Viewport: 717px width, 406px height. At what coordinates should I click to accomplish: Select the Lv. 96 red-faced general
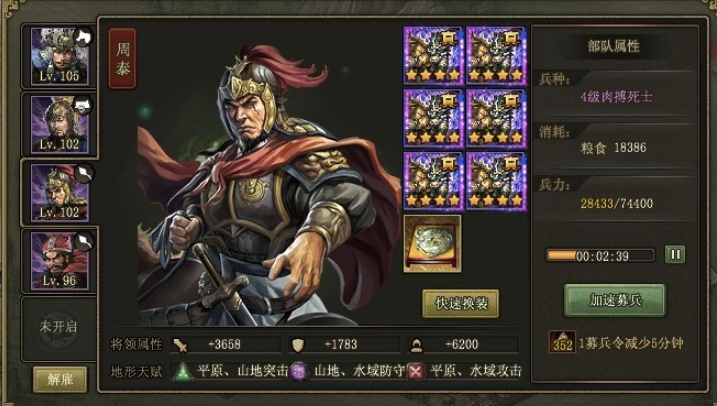59,261
